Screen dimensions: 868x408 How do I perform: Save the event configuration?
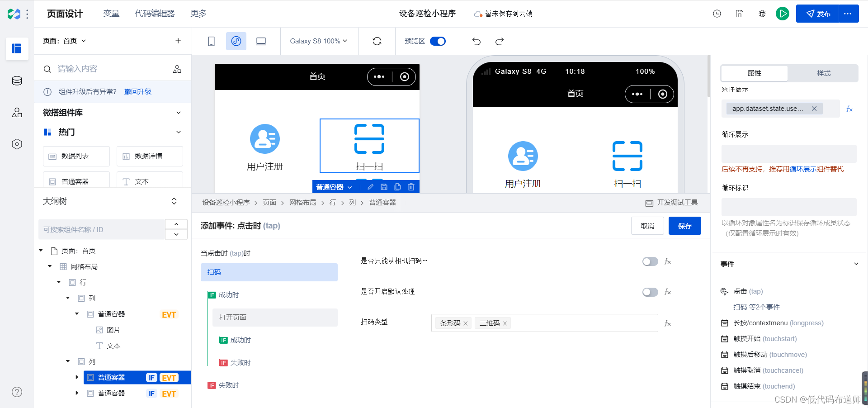tap(685, 226)
